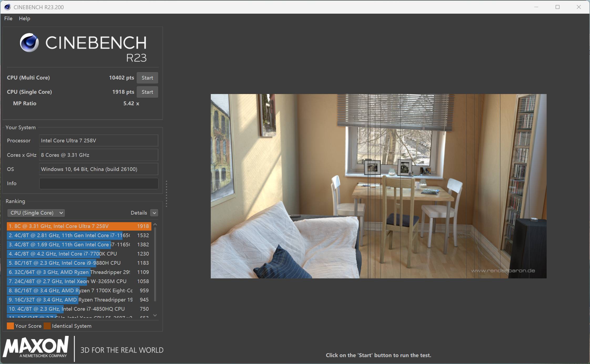Image resolution: width=590 pixels, height=364 pixels.
Task: Click the OS field Windows 10
Action: (x=99, y=169)
